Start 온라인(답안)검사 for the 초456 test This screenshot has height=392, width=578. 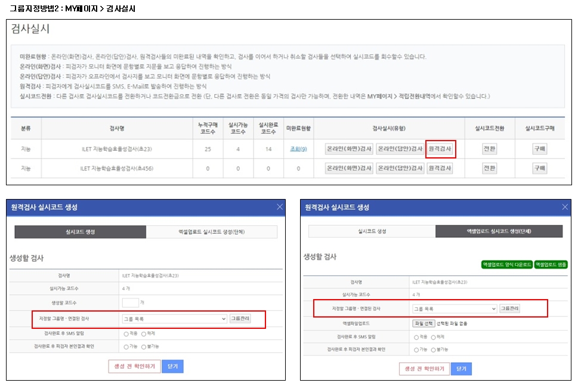(400, 169)
